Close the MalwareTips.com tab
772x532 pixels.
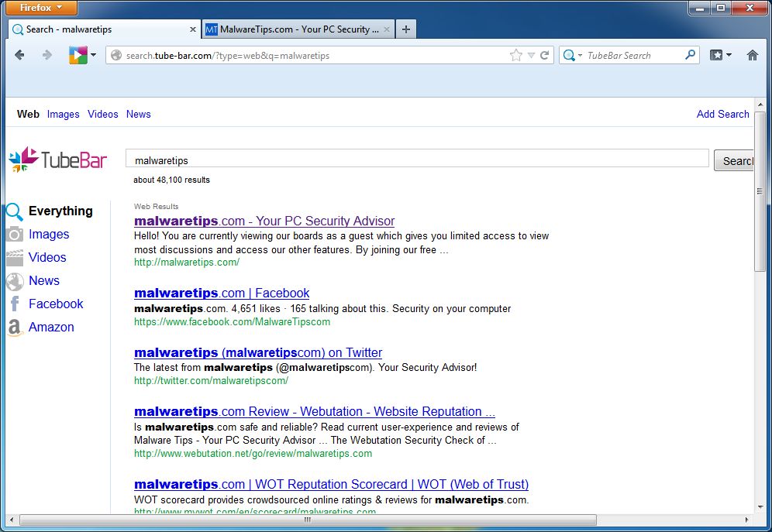pos(387,29)
